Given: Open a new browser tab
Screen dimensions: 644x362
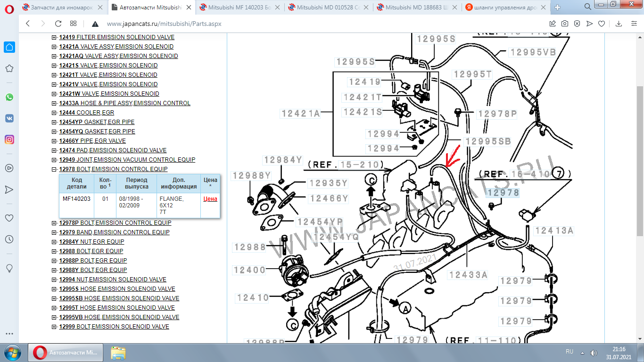Looking at the screenshot, I should (x=558, y=7).
